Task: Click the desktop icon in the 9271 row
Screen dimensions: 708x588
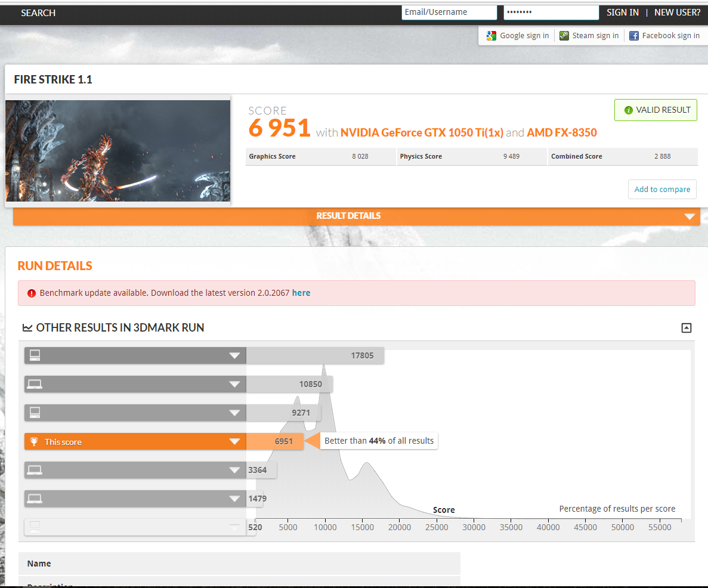Action: click(x=35, y=412)
